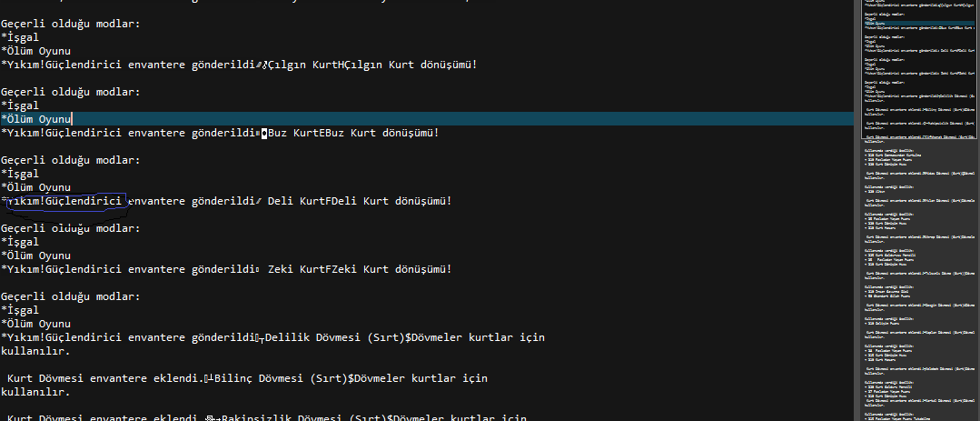
Task: Click topmost "Geçerli olduğu modlar:" heading
Action: click(70, 24)
